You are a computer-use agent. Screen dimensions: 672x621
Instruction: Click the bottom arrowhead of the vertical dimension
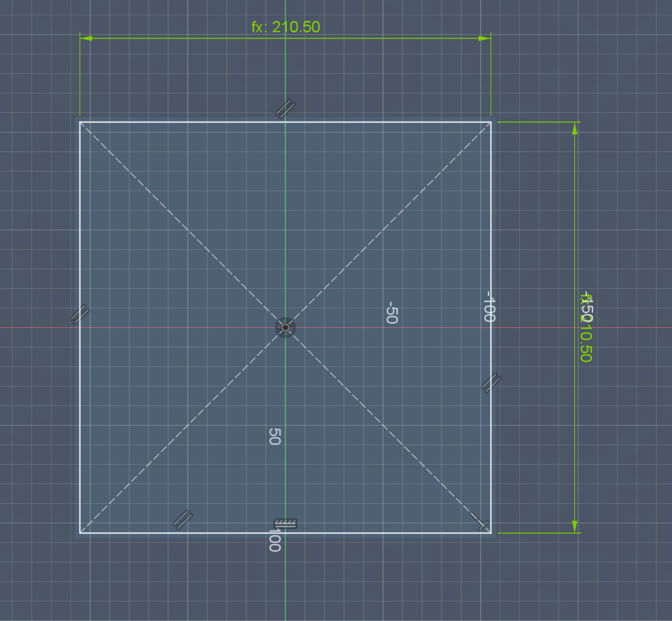575,527
